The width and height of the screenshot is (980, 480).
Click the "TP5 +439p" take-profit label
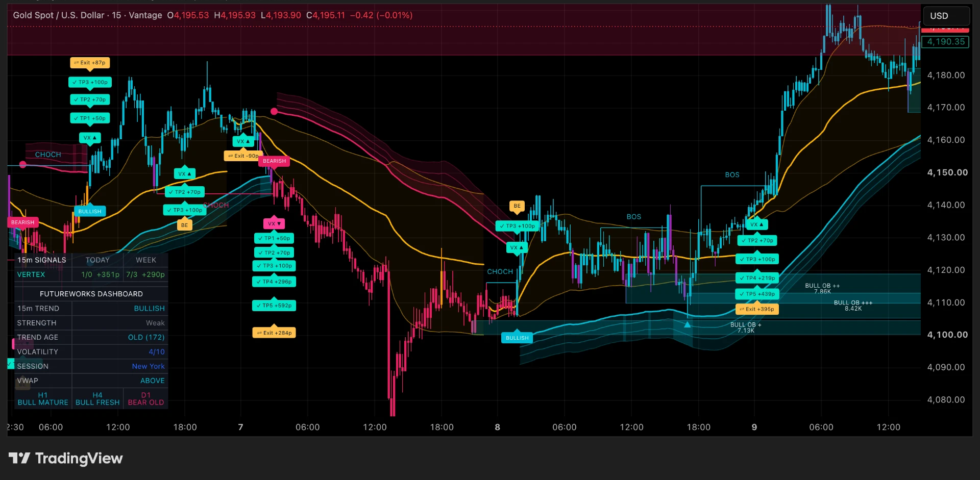pyautogui.click(x=757, y=294)
